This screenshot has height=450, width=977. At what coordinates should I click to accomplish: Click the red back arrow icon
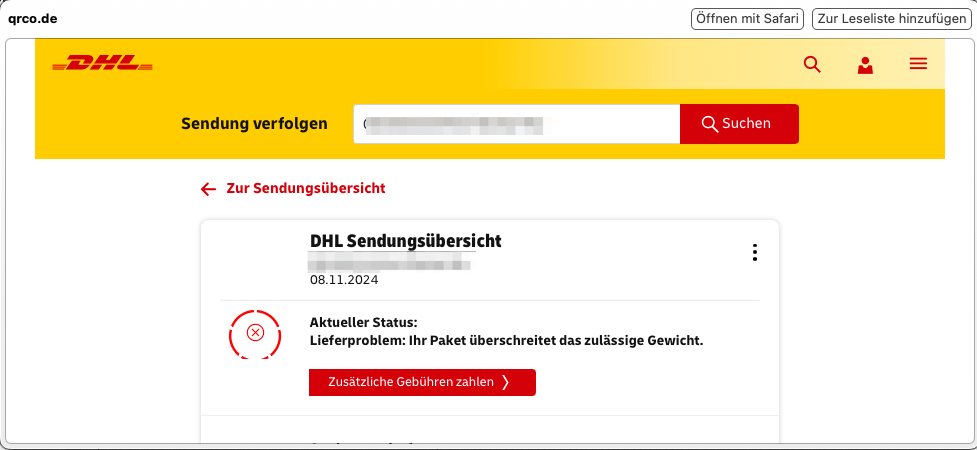[x=208, y=189]
